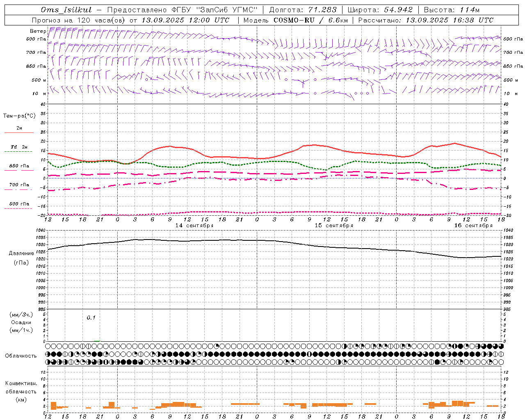Click the elevation value Высота: 114м

[x=452, y=10]
